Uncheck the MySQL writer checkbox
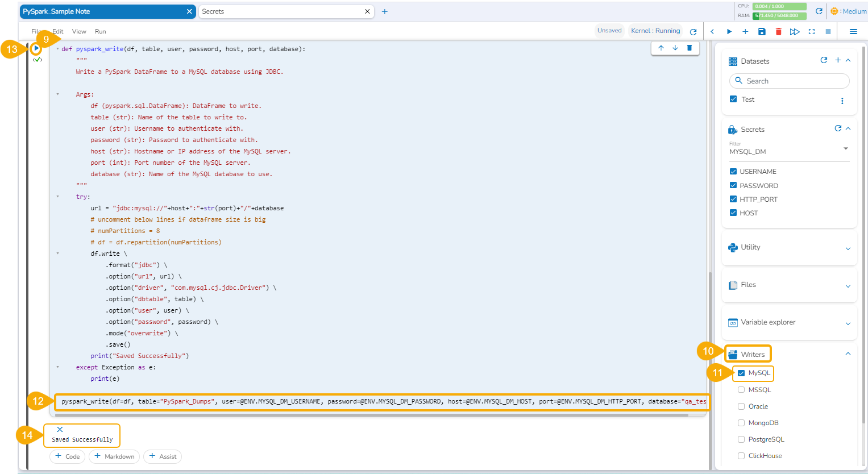Screen dimensions: 868x474 tap(741, 373)
